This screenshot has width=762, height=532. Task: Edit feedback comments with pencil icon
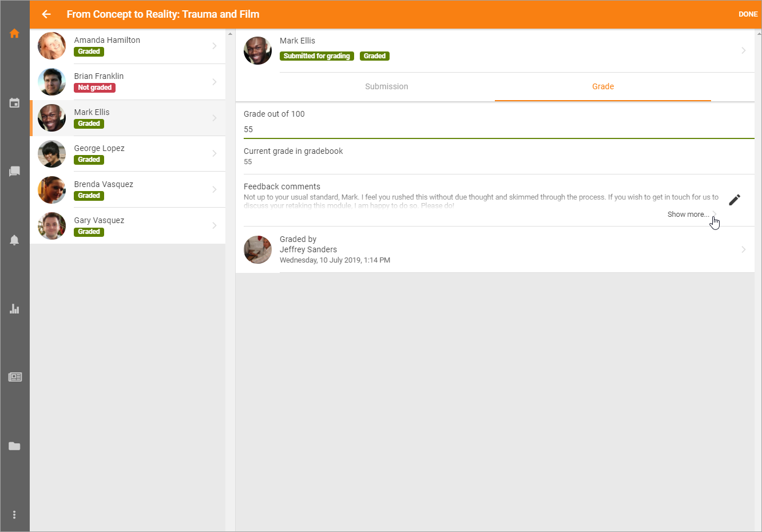tap(735, 200)
